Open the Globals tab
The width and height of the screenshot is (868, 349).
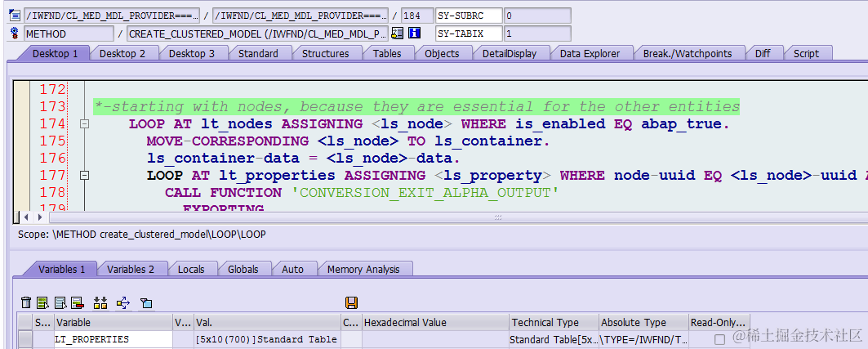243,269
